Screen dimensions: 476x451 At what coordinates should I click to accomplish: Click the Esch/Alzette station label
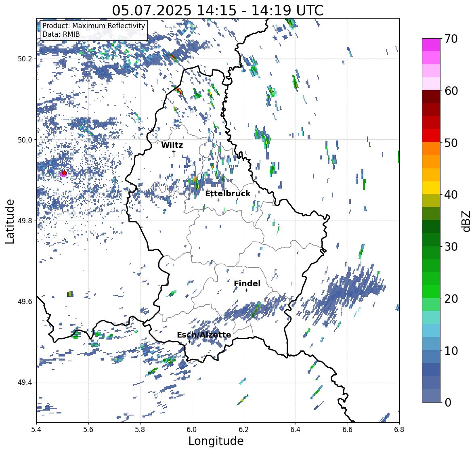point(204,335)
